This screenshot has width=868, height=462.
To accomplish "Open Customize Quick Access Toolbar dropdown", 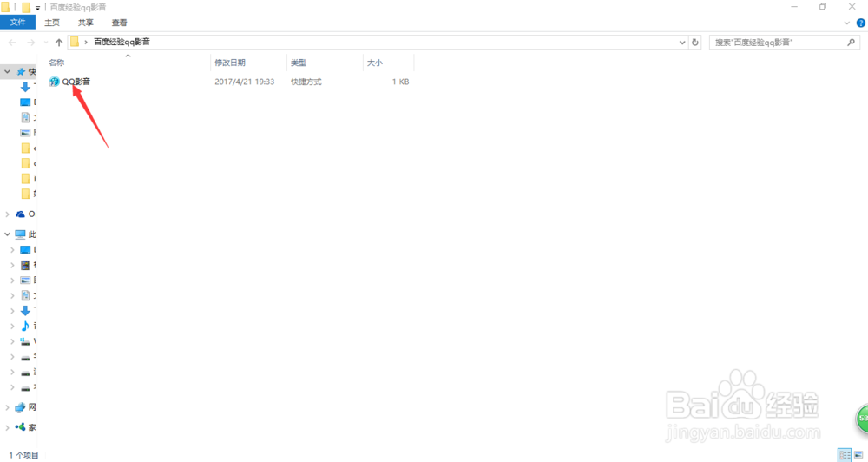I will tap(37, 8).
